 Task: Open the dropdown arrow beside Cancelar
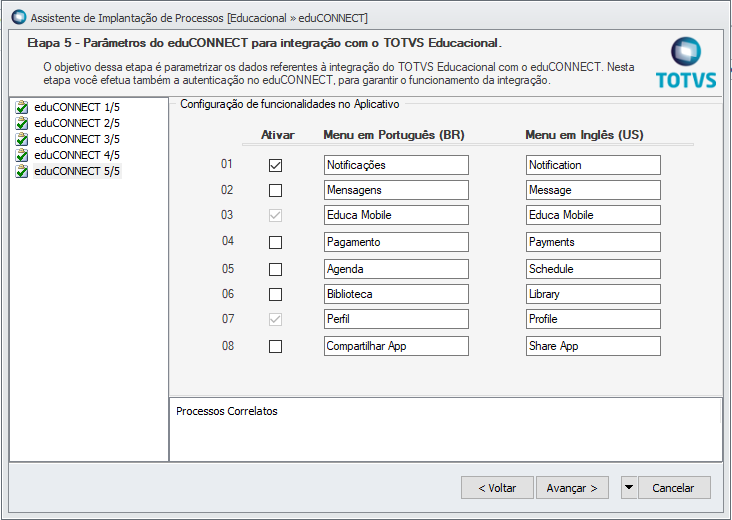click(628, 488)
